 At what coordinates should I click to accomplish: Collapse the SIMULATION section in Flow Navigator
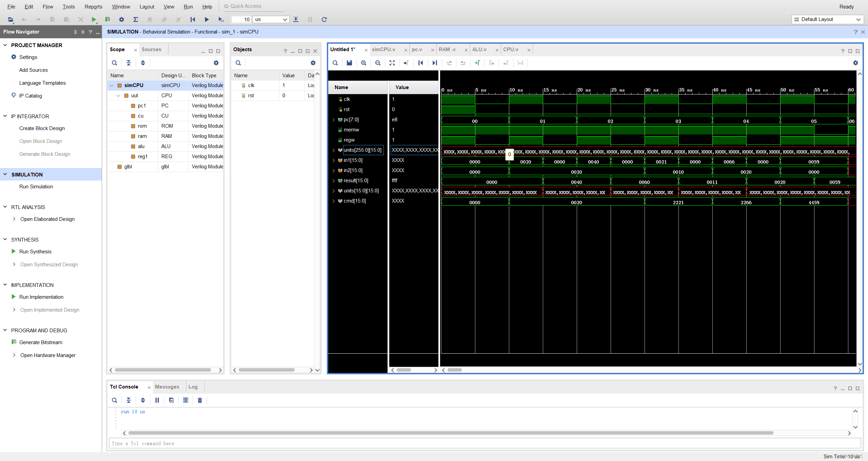pyautogui.click(x=5, y=174)
